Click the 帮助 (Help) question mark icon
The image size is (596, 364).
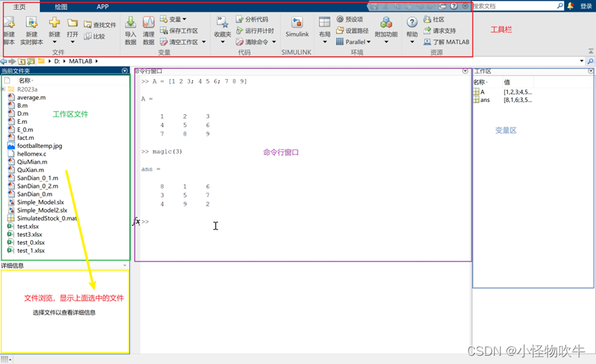click(x=412, y=24)
